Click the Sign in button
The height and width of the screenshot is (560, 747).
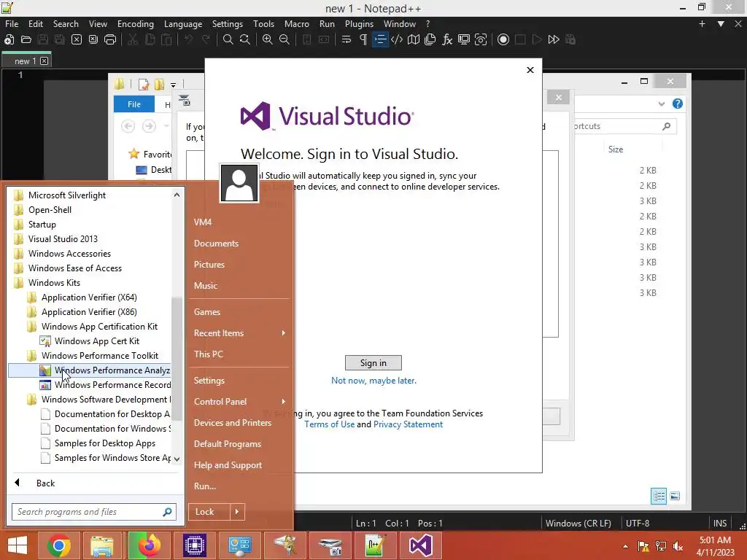click(373, 363)
